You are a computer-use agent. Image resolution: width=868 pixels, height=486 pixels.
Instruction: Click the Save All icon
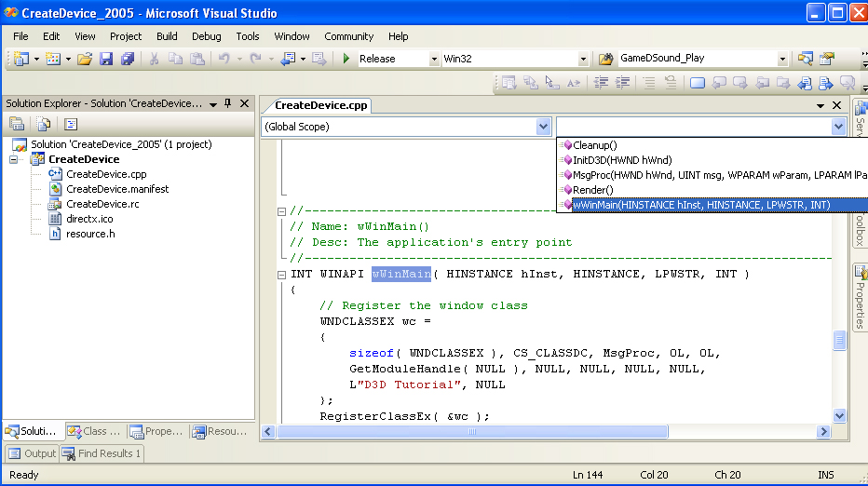point(128,59)
